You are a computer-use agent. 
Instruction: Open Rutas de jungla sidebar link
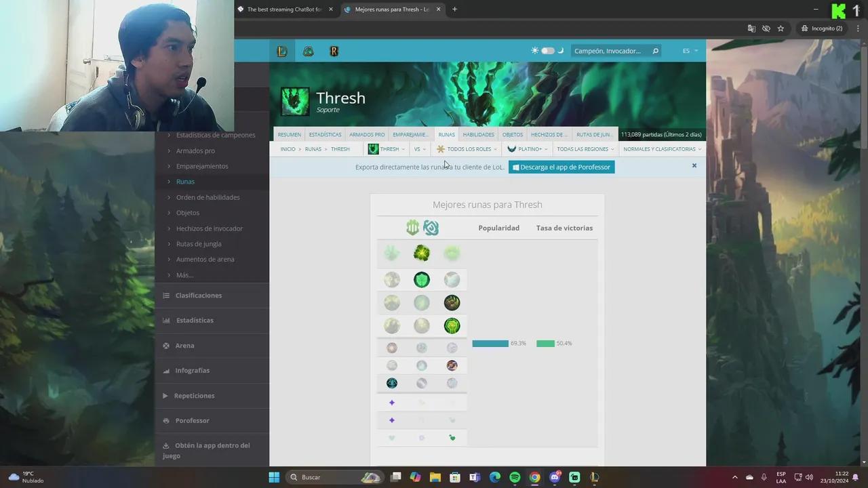(x=199, y=244)
